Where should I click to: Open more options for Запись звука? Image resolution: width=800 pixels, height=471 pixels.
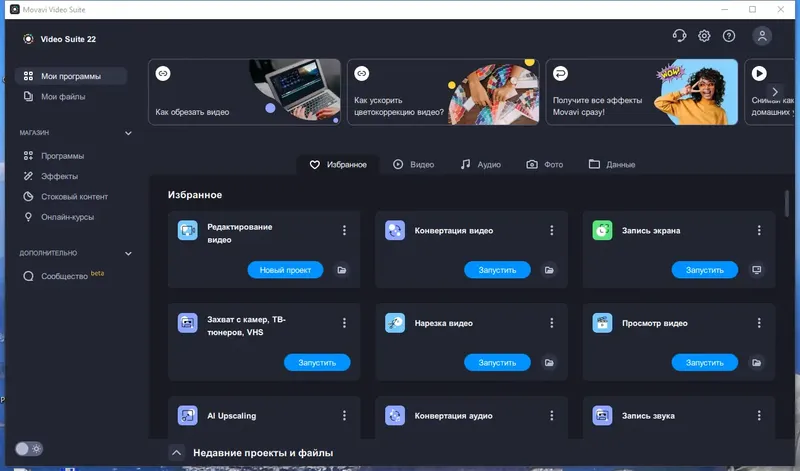tap(759, 415)
